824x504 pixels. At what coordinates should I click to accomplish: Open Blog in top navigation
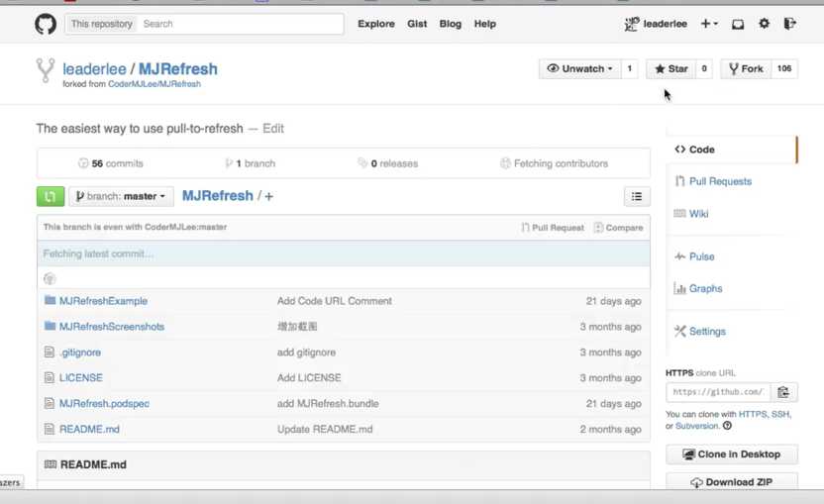tap(451, 24)
